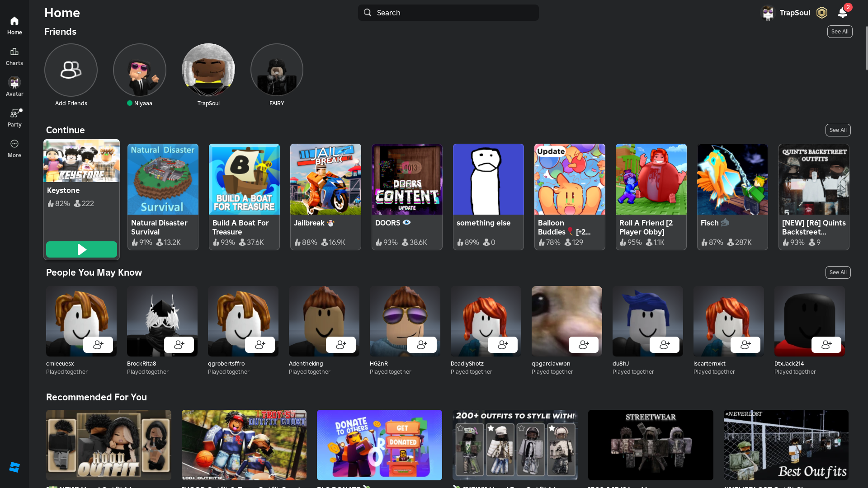The width and height of the screenshot is (868, 488).
Task: Open DOORS game card
Action: [407, 197]
